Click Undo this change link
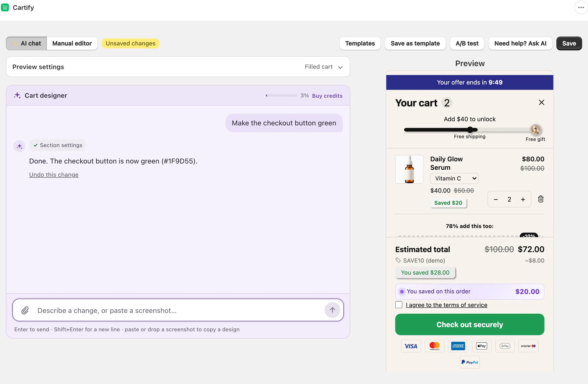Viewport: 588px width, 384px height. pos(54,175)
